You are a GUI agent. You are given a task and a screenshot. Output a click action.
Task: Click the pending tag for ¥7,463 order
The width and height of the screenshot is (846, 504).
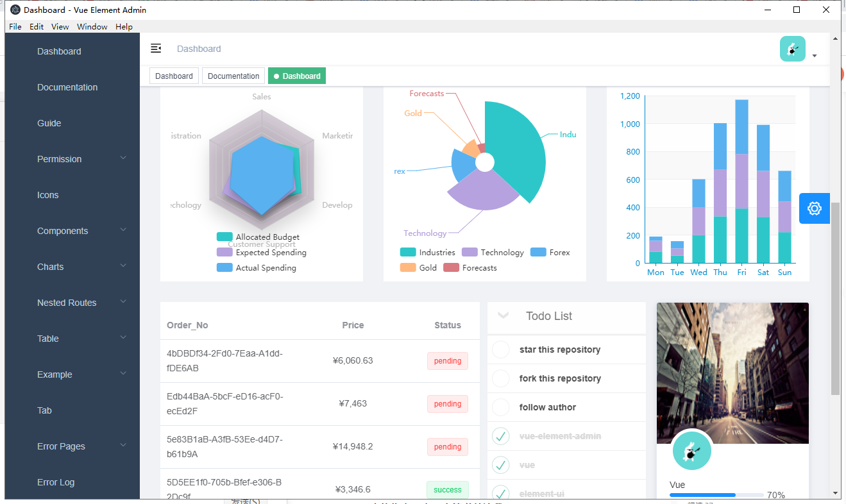[448, 404]
